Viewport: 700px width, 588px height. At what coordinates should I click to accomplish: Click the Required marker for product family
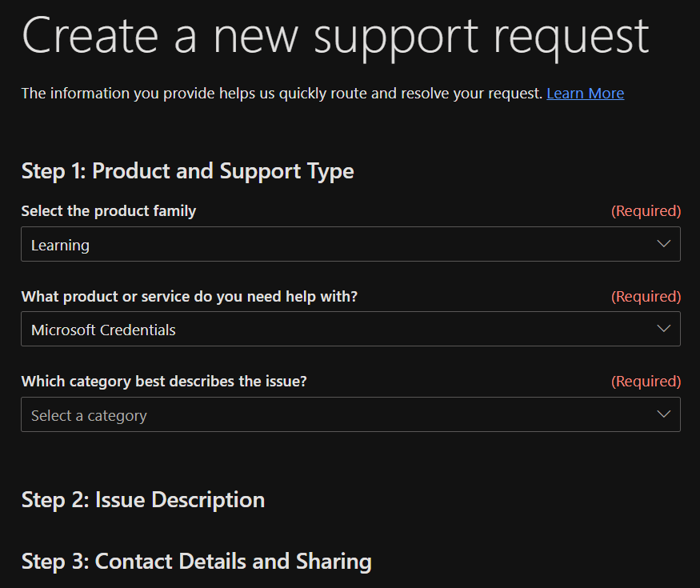click(646, 211)
